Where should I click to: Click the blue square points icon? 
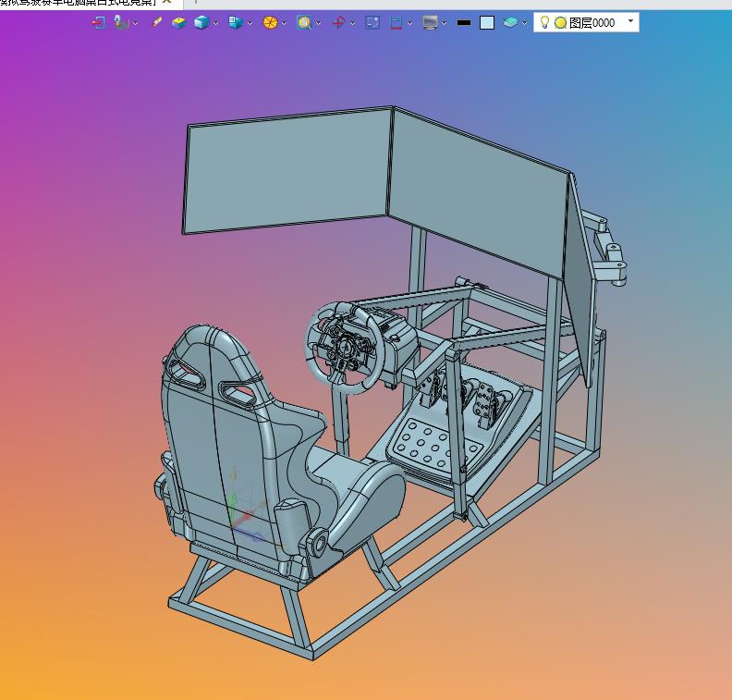tap(372, 22)
